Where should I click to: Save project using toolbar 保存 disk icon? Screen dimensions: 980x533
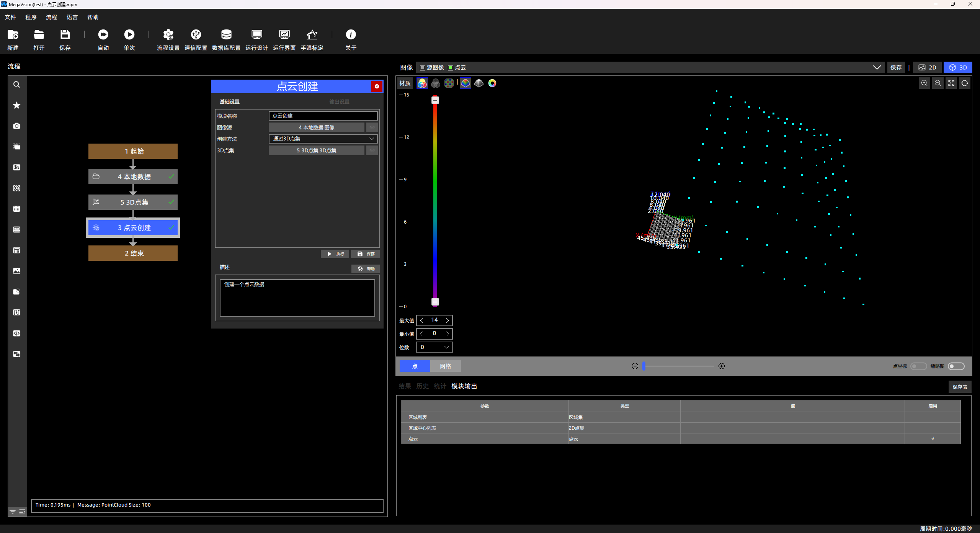pos(65,39)
